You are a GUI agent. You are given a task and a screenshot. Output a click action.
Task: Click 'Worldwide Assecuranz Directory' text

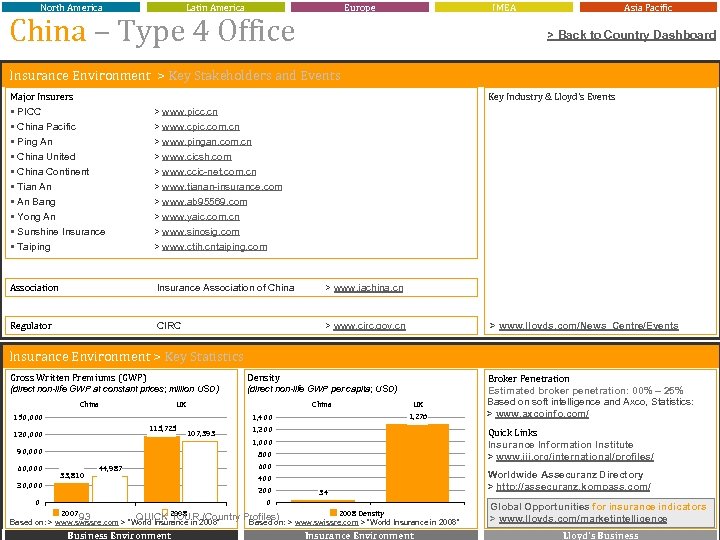[x=565, y=475]
